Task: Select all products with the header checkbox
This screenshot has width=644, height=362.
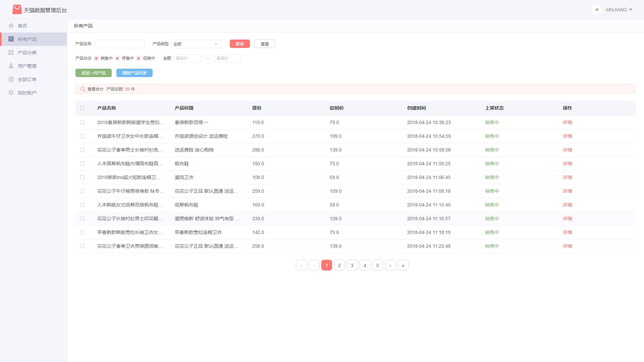Action: tap(83, 108)
